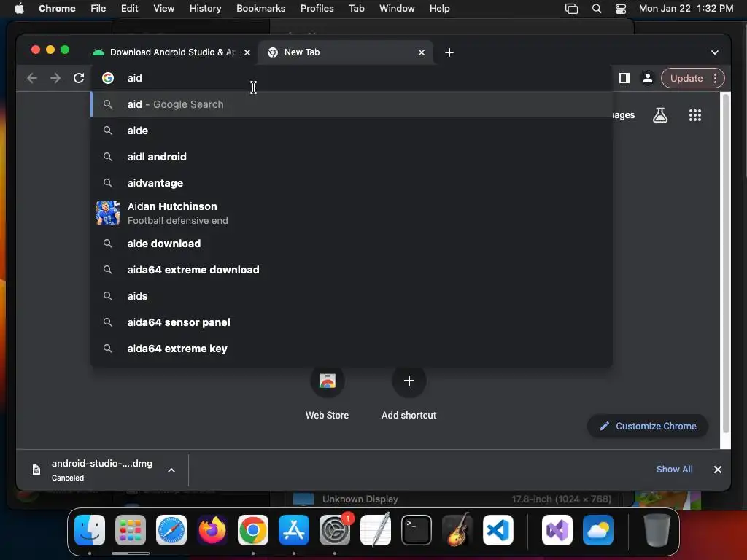Click Customize Chrome button

[x=648, y=426]
